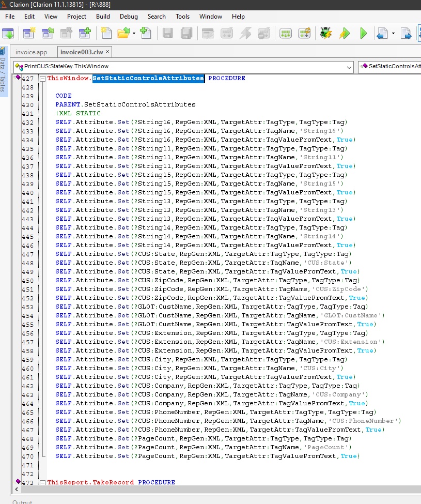421x504 pixels.
Task: Expand the arrow beside the Open folder icon
Action: point(134,34)
